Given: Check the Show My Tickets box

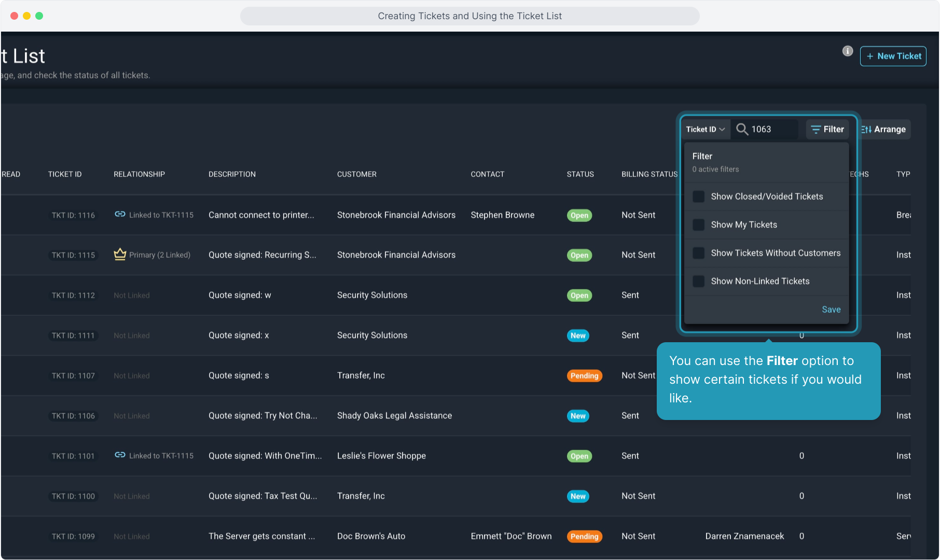Looking at the screenshot, I should tap(699, 225).
